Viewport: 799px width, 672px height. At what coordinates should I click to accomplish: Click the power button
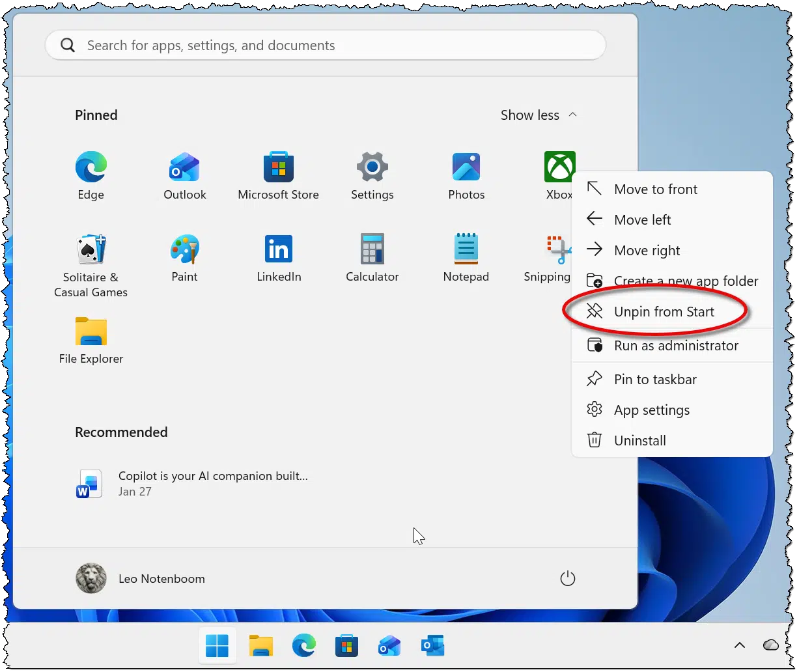568,578
